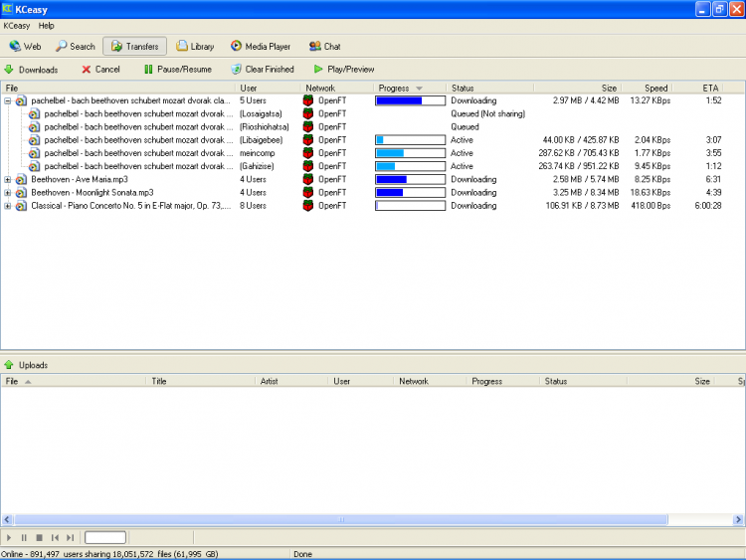The width and height of the screenshot is (746, 560).
Task: Click the player Stop button
Action: 40,538
